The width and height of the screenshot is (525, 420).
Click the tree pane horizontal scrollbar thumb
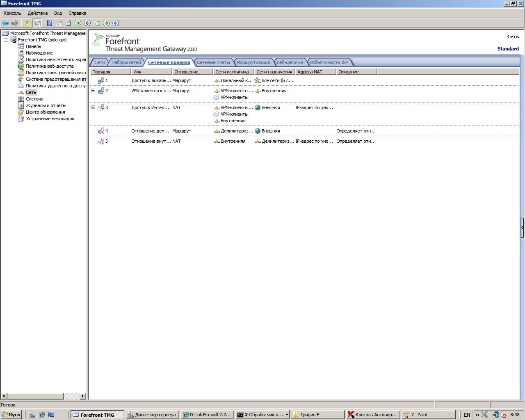pos(35,396)
